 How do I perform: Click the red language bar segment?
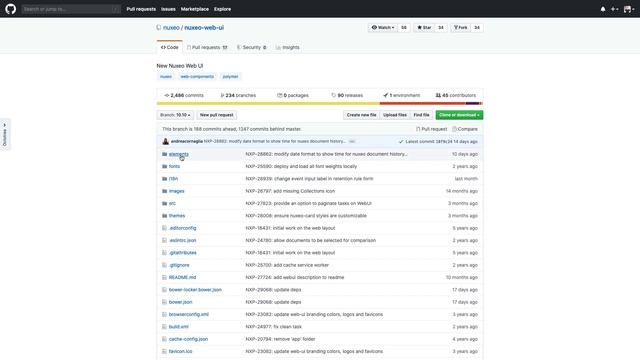pyautogui.click(x=423, y=103)
